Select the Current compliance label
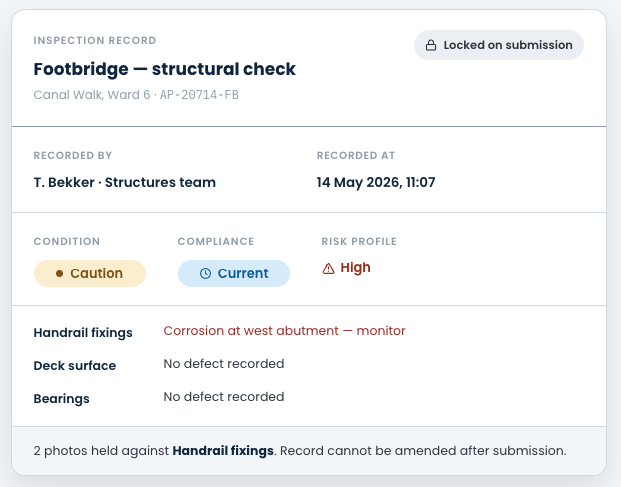The height and width of the screenshot is (487, 621). tap(243, 273)
